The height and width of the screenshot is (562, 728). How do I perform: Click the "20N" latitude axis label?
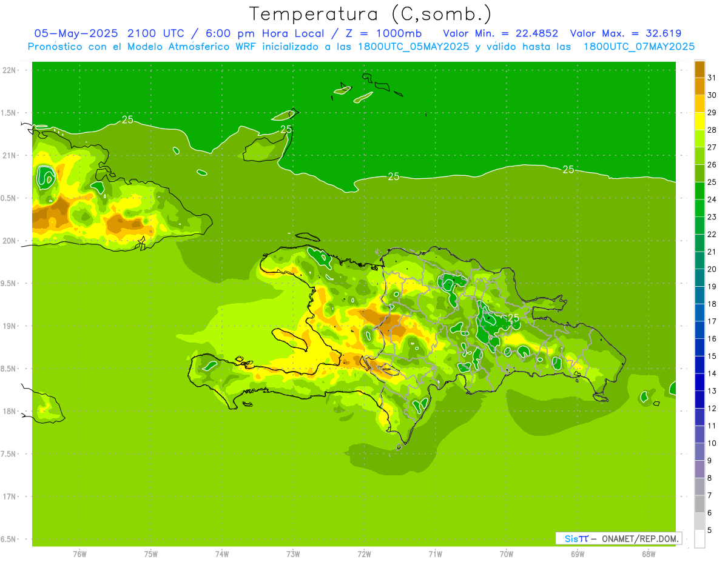(x=10, y=241)
